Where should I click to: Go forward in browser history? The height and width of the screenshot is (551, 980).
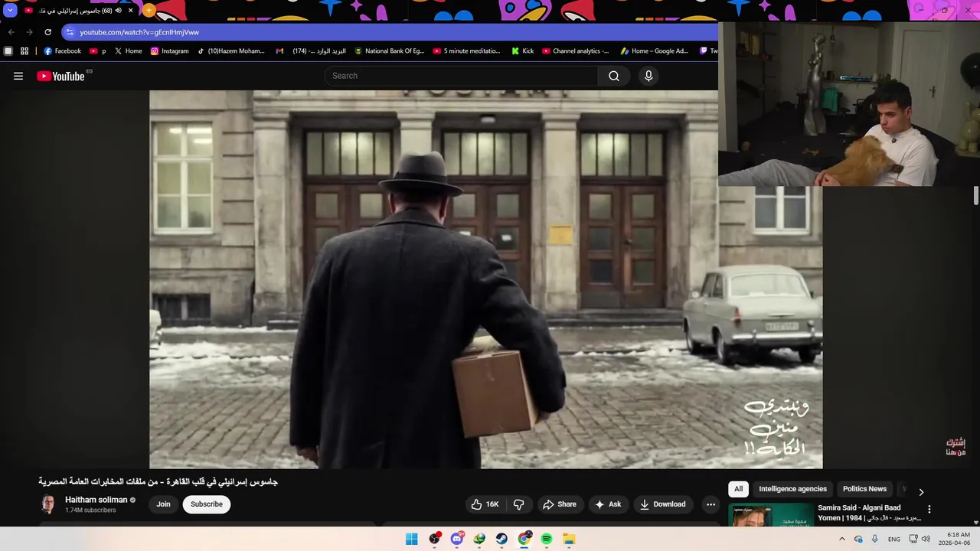coord(29,32)
